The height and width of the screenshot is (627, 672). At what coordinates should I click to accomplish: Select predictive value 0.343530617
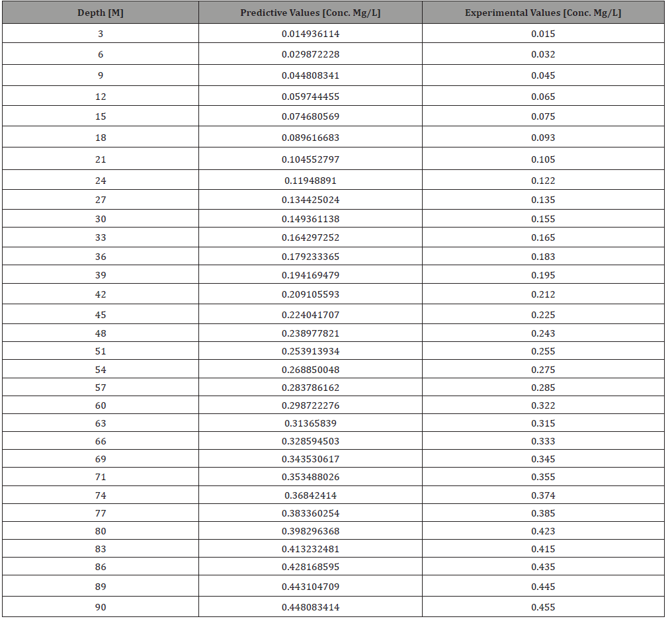click(x=310, y=460)
